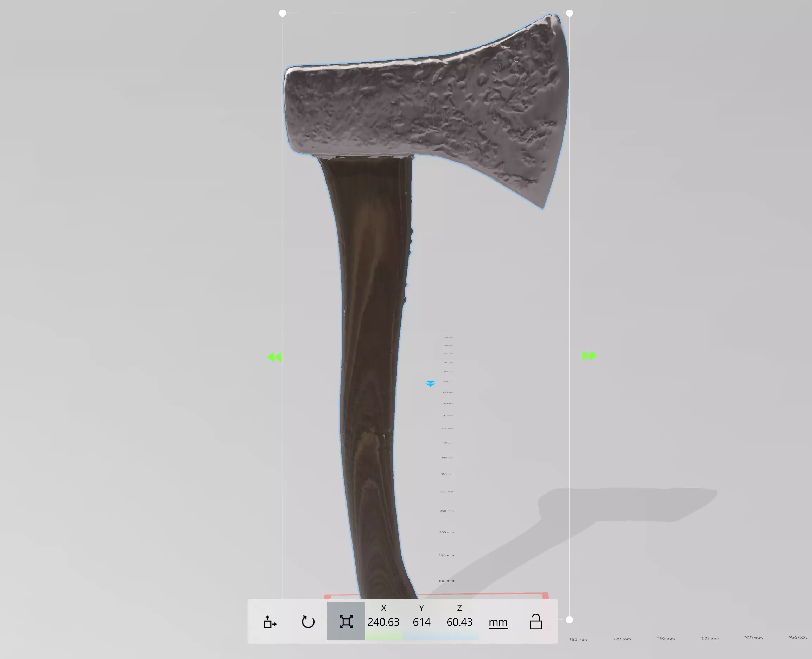Open the mm units dropdown
This screenshot has height=659, width=812.
[x=498, y=622]
